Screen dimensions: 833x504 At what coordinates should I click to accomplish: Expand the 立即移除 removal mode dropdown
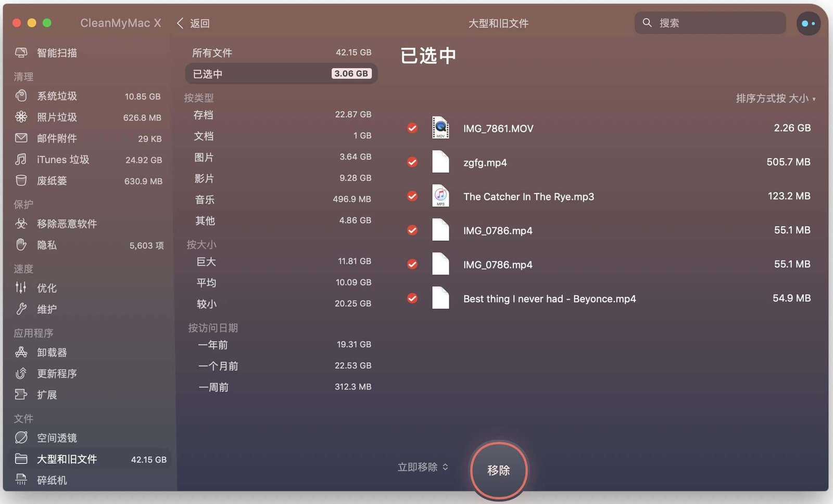pos(423,467)
